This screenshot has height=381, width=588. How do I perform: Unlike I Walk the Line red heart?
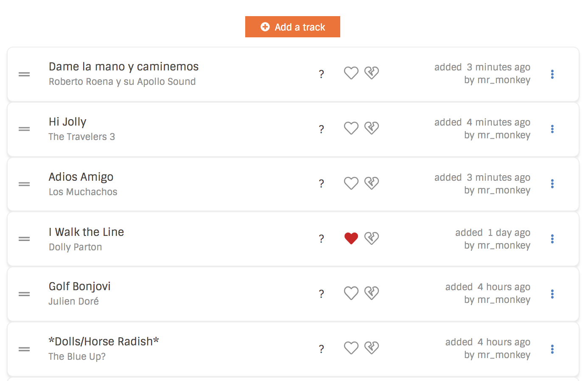point(351,238)
